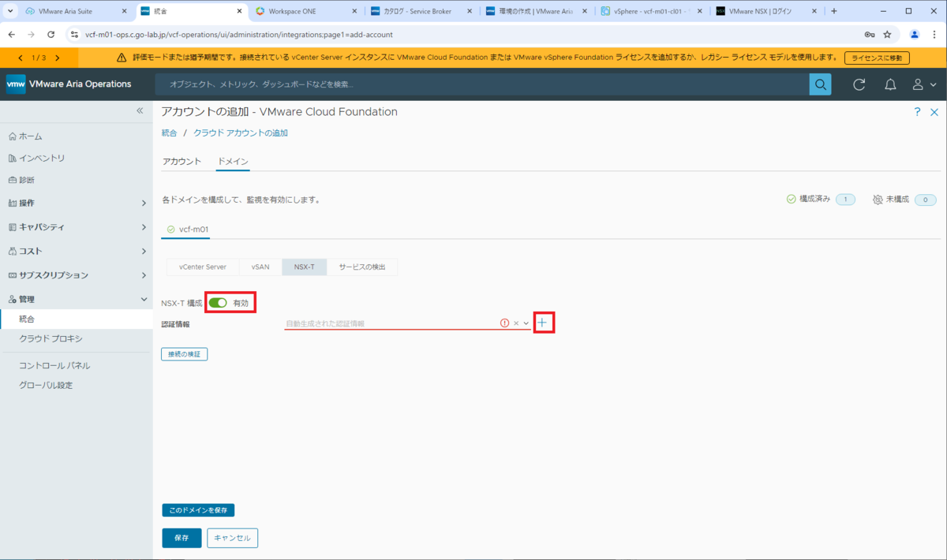Expand the サブスクリプション sidebar section
947x560 pixels.
click(144, 275)
